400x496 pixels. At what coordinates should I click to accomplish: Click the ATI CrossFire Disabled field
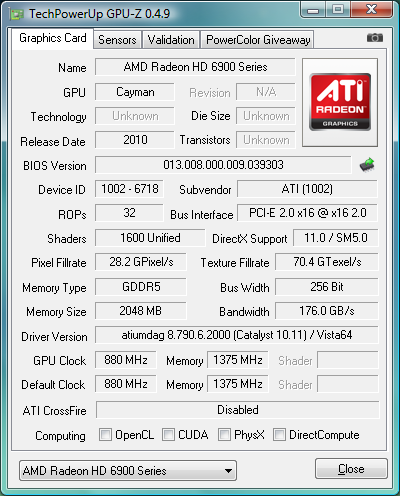coord(238,410)
